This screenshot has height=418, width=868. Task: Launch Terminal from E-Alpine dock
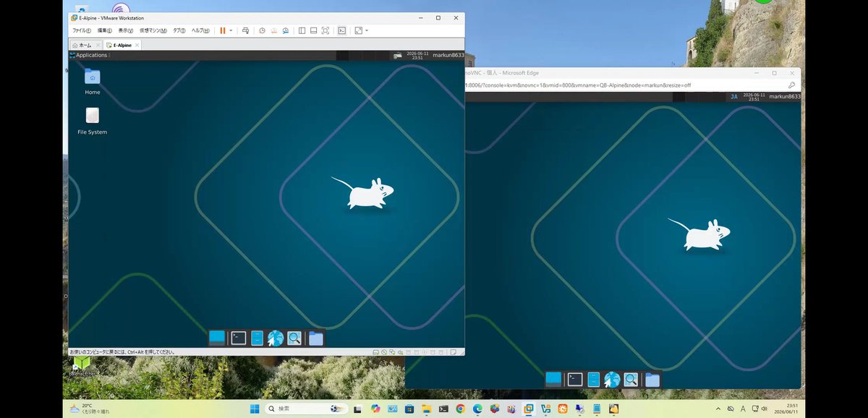(239, 338)
